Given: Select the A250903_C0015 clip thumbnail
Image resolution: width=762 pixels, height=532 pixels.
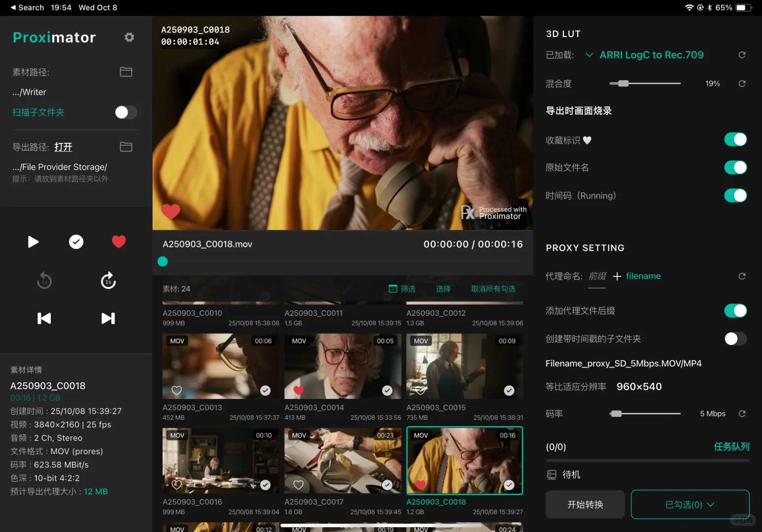Looking at the screenshot, I should tap(465, 366).
